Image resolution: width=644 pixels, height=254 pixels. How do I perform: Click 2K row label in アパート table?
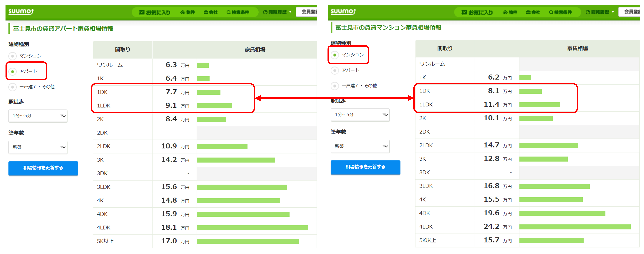100,119
